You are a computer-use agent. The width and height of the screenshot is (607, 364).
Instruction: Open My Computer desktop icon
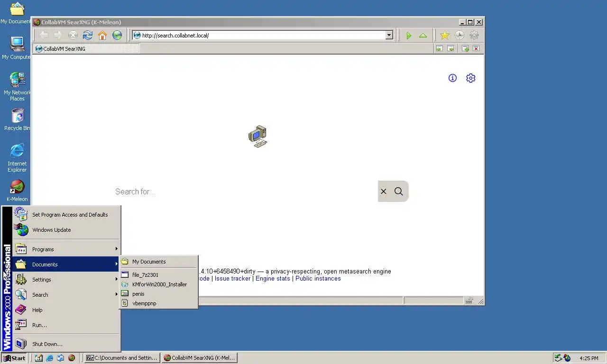(x=17, y=48)
